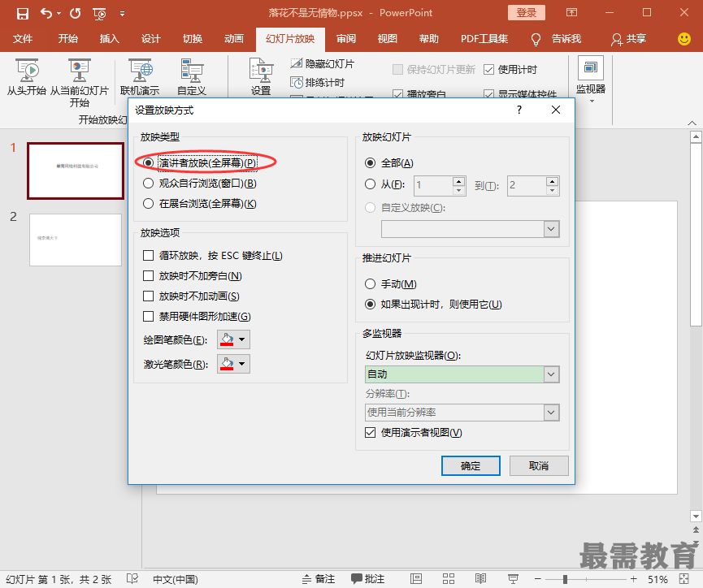
Task: Select slide 2 thumbnail
Action: point(76,240)
